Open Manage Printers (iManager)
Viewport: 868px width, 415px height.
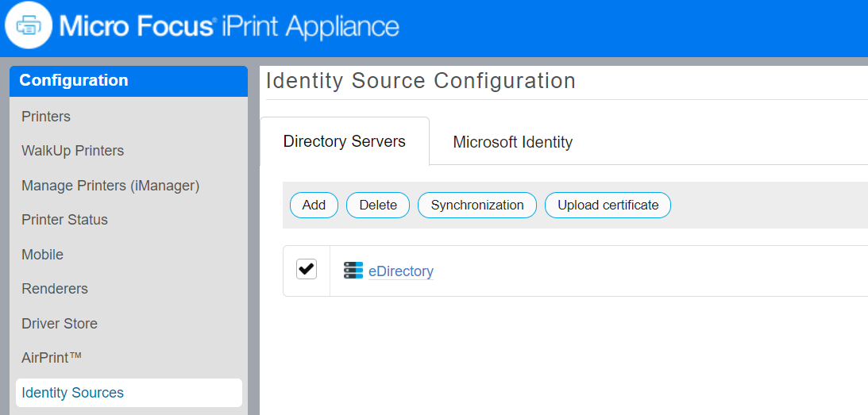pos(110,186)
